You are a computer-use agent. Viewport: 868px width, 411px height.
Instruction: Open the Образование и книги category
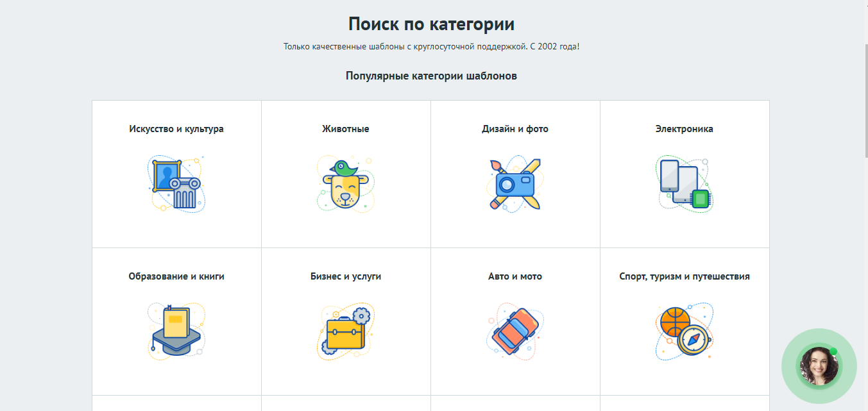click(x=175, y=276)
